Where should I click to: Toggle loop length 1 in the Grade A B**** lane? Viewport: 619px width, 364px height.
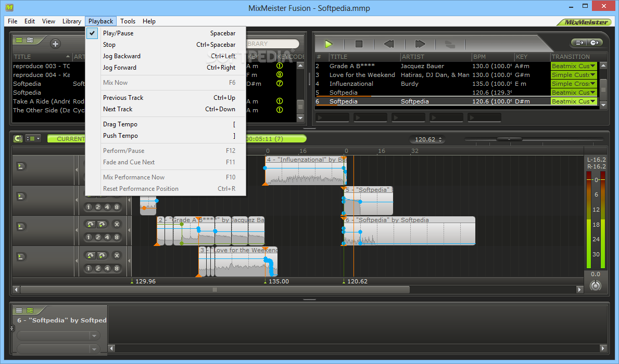pyautogui.click(x=89, y=238)
